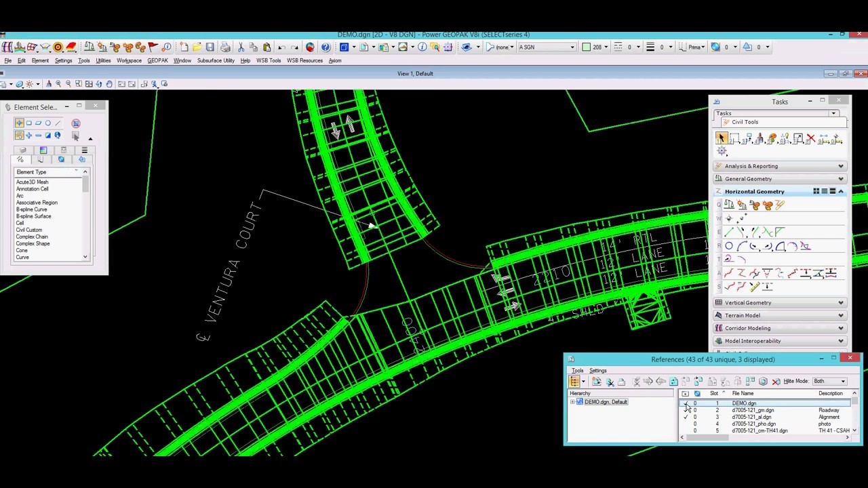Select the Place Fence tool in Tasks
This screenshot has height=488, width=868.
(734, 138)
